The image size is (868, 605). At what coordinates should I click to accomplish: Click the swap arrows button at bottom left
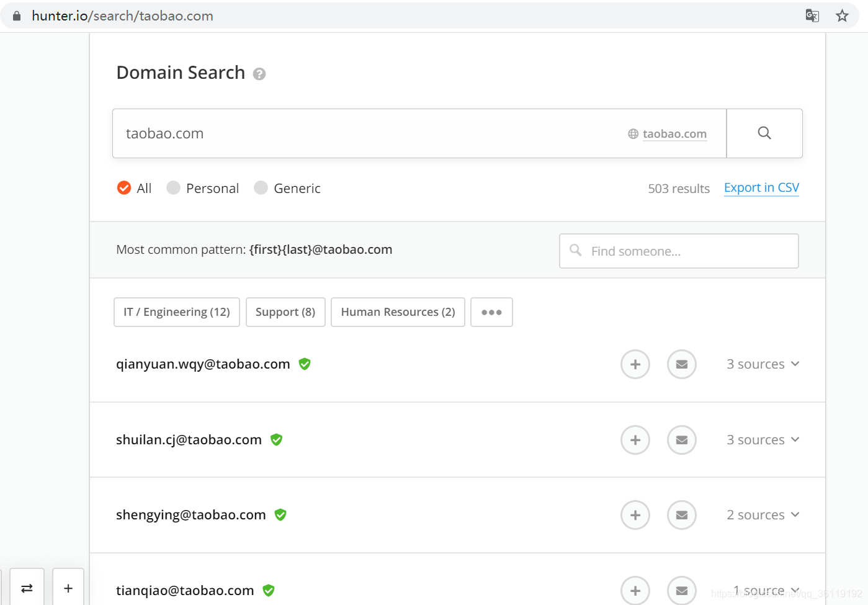point(27,588)
